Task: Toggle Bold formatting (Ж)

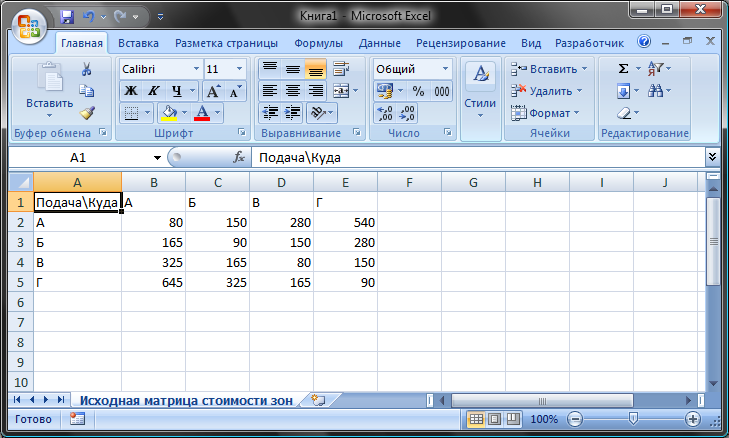Action: 131,91
